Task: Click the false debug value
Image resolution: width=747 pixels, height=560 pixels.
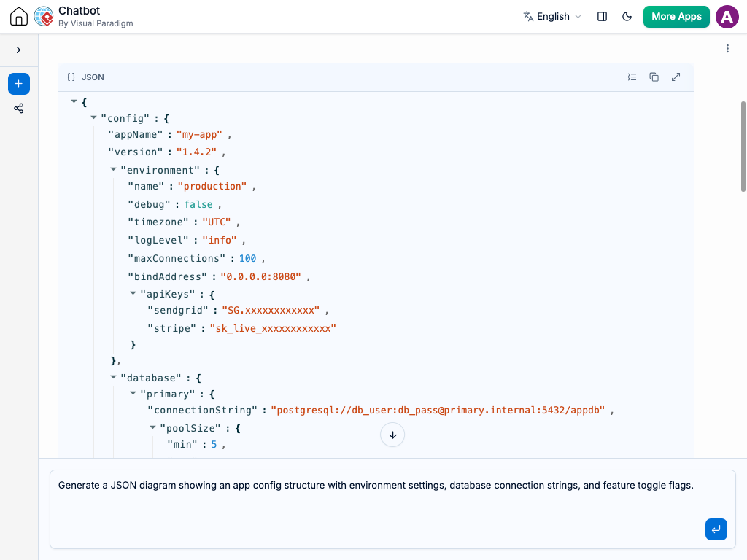Action: pyautogui.click(x=198, y=205)
